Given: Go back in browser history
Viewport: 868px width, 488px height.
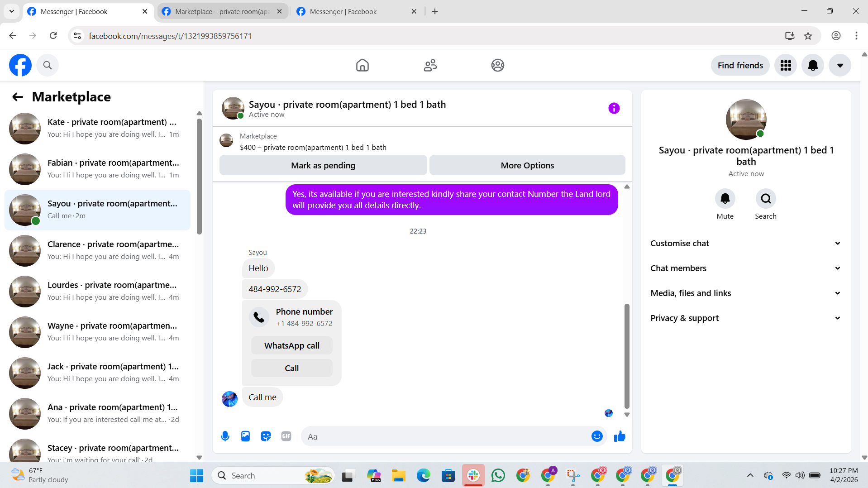Looking at the screenshot, I should (x=13, y=36).
